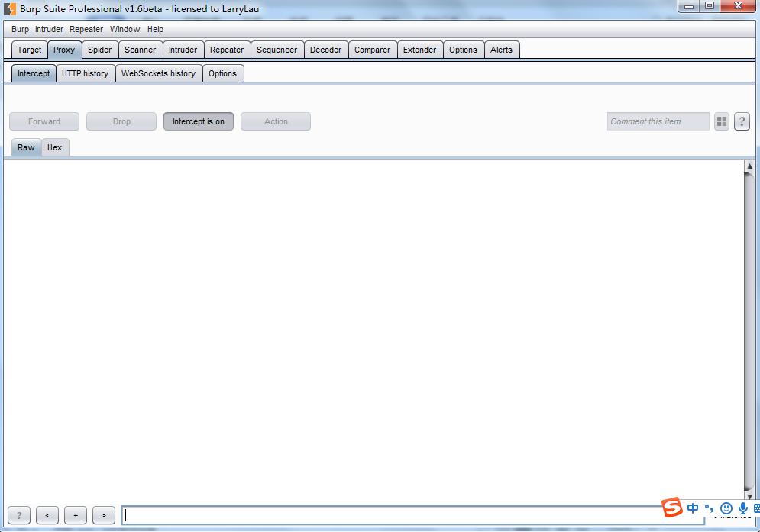
Task: Click the Comment this item field
Action: click(658, 121)
